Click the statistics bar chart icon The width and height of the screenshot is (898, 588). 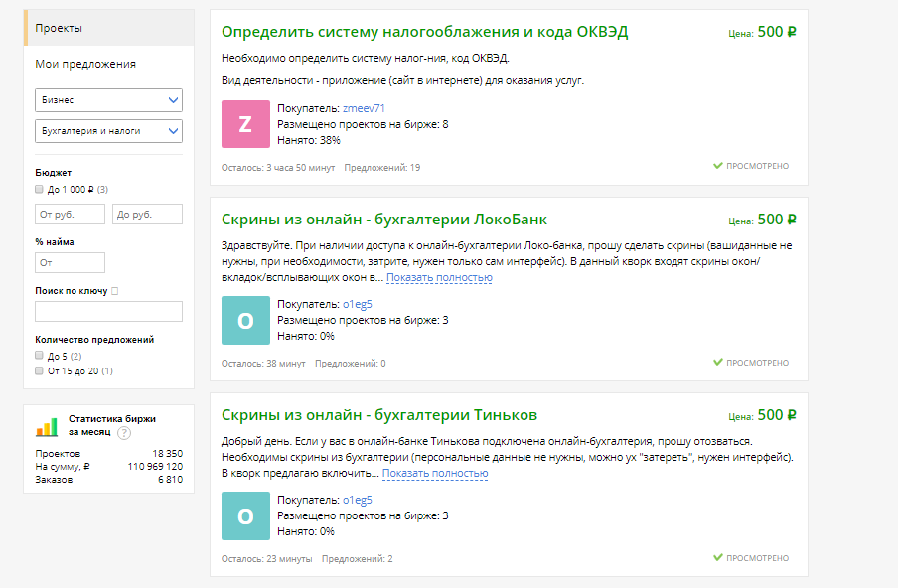pyautogui.click(x=47, y=427)
